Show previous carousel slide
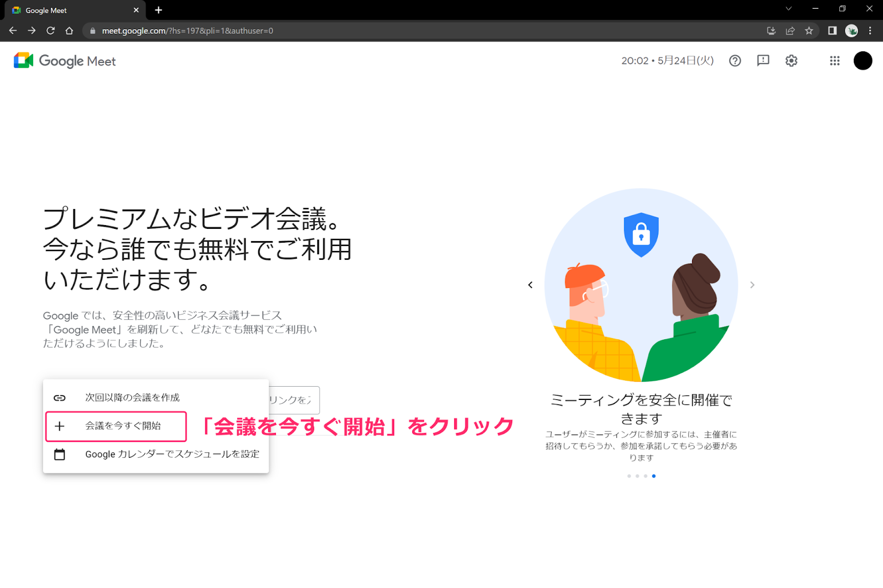 (530, 285)
